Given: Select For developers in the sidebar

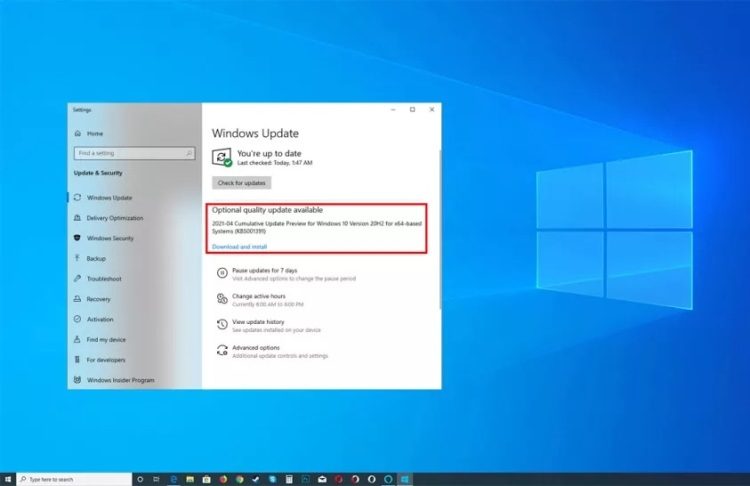Looking at the screenshot, I should point(105,360).
